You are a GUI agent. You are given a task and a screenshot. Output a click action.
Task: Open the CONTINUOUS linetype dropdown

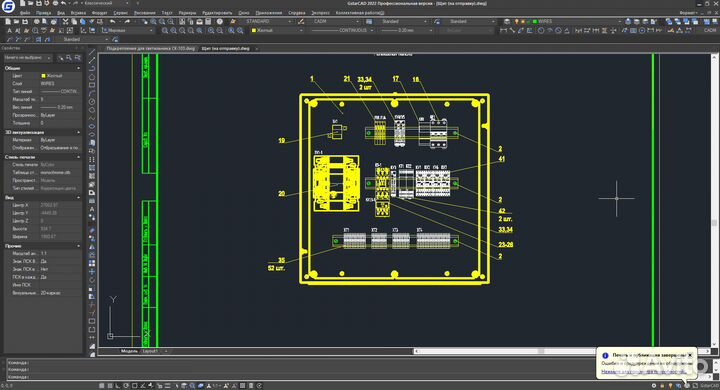coord(342,30)
